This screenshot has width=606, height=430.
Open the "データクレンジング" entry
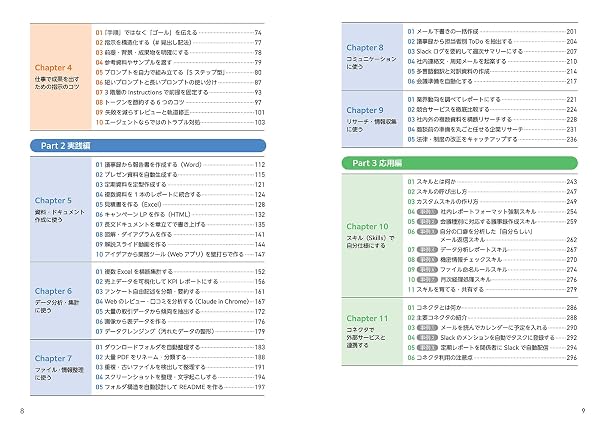tap(180, 331)
